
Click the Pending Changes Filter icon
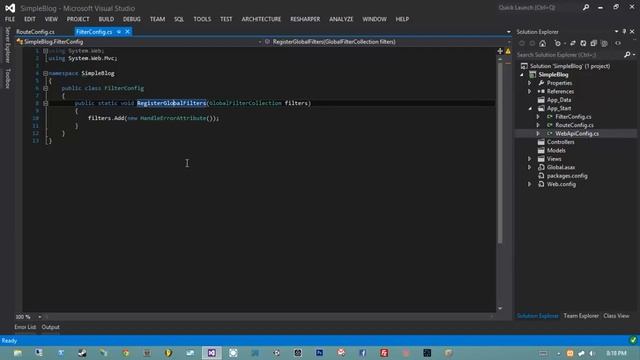(558, 43)
